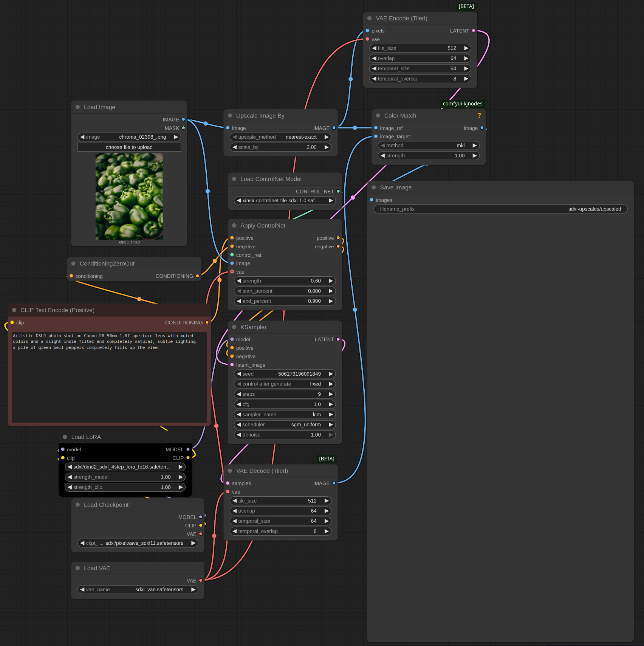Click the VAE output port on Load VAE
The height and width of the screenshot is (646, 644).
point(201,581)
